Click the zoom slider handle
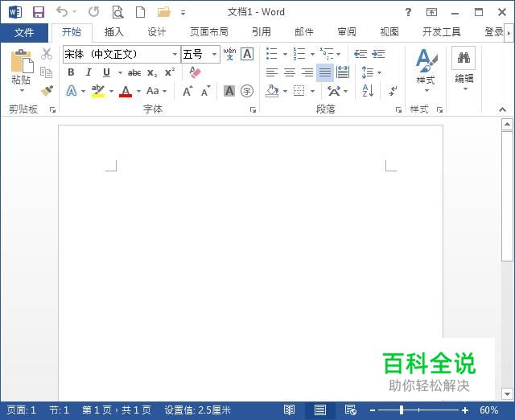515x420 pixels. pos(402,410)
